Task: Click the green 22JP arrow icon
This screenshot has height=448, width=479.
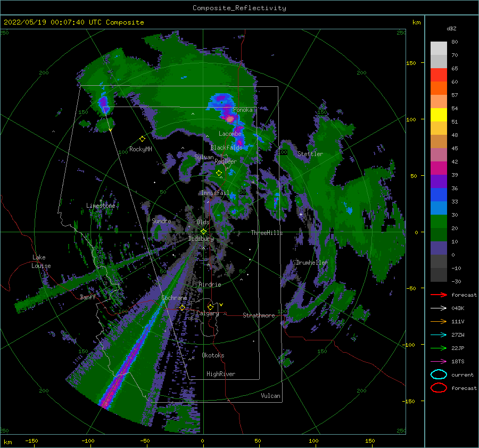Action: point(439,348)
